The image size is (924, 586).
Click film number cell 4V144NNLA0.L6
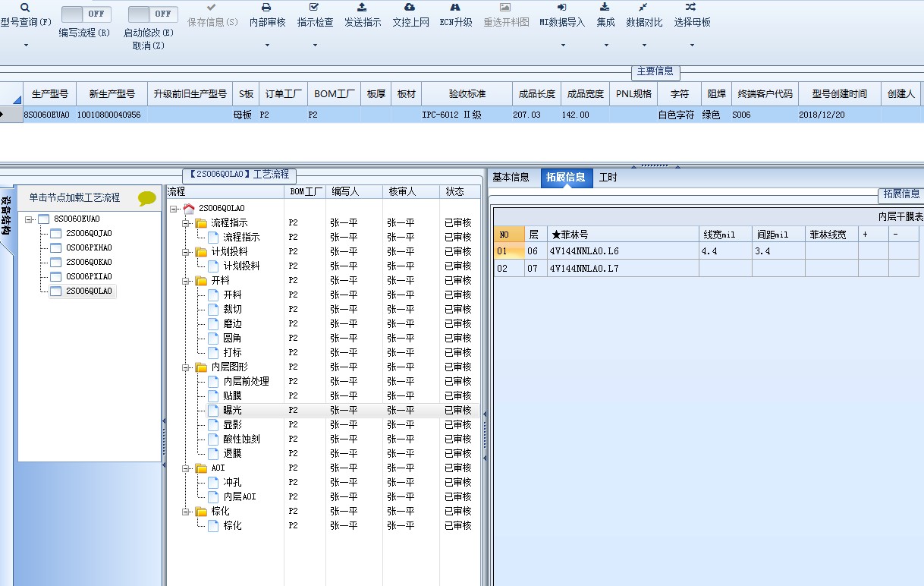[622, 250]
